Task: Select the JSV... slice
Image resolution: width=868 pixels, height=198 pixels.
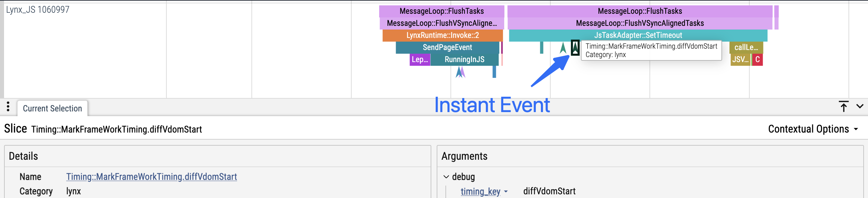Action: coord(740,59)
